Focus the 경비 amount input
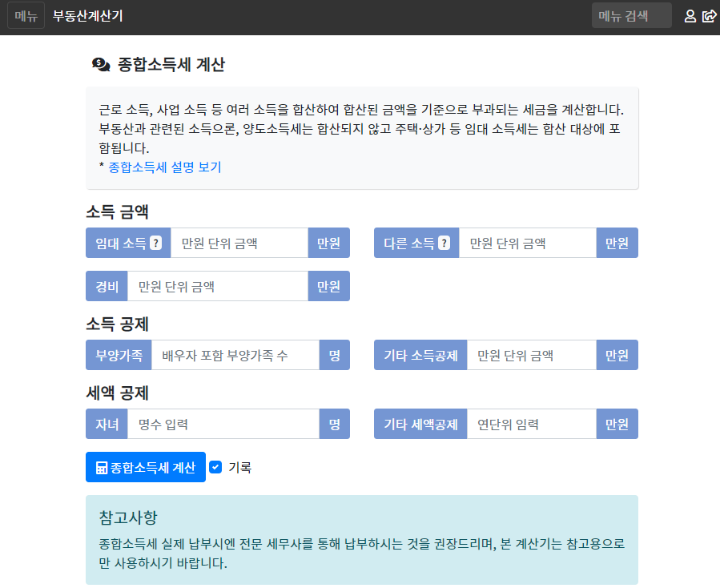 pos(218,286)
